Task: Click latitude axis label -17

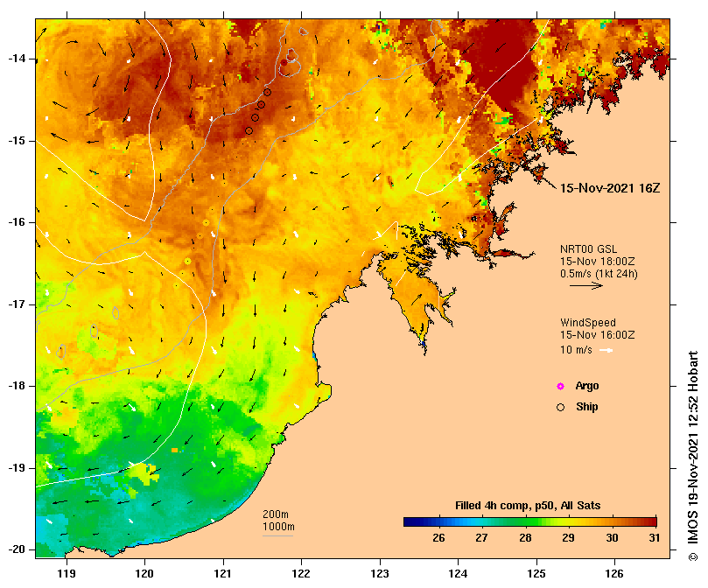Action: pyautogui.click(x=18, y=304)
